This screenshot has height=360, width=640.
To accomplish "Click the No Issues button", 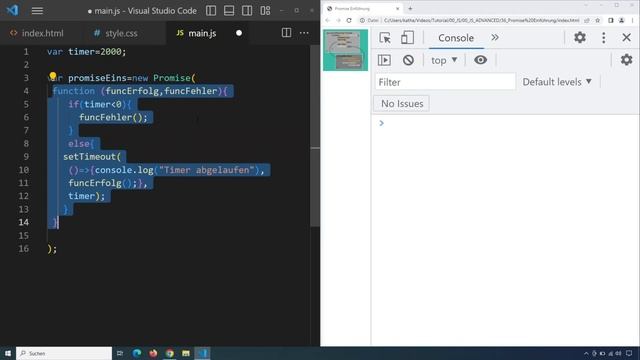I will [x=402, y=104].
